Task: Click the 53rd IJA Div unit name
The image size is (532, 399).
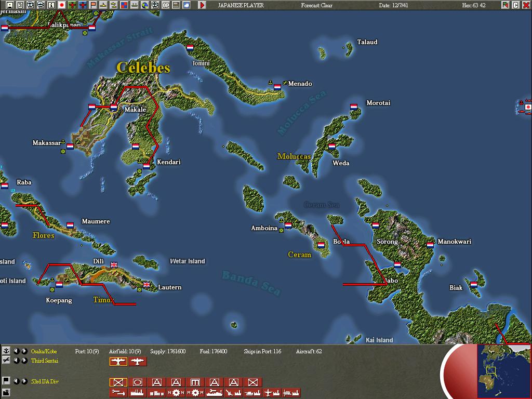Action: (45, 381)
